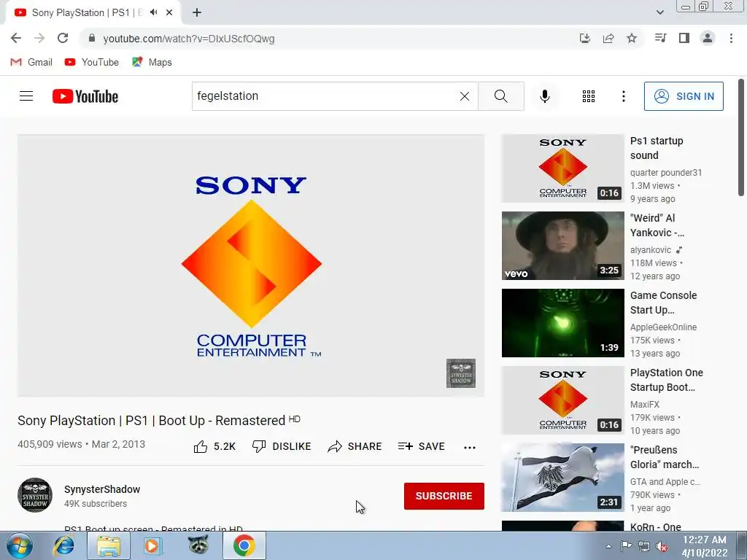Screen dimensions: 747x560
Task: Open the Game Console Start Up thumbnail
Action: 562,323
